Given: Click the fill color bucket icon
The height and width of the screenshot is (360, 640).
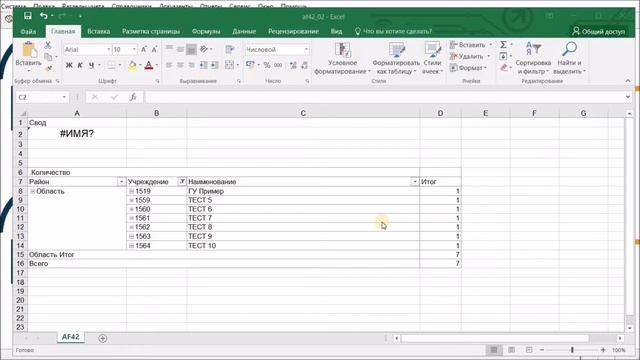Looking at the screenshot, I should pos(132,65).
